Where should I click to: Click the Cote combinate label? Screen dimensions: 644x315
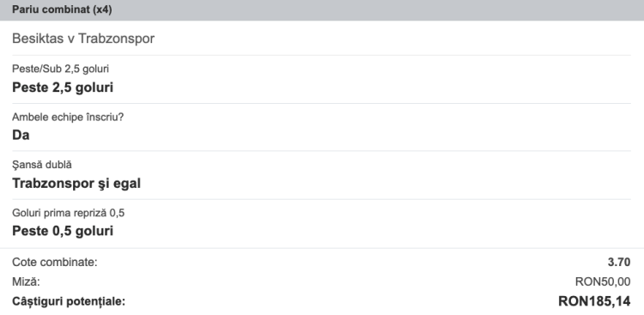(x=55, y=263)
